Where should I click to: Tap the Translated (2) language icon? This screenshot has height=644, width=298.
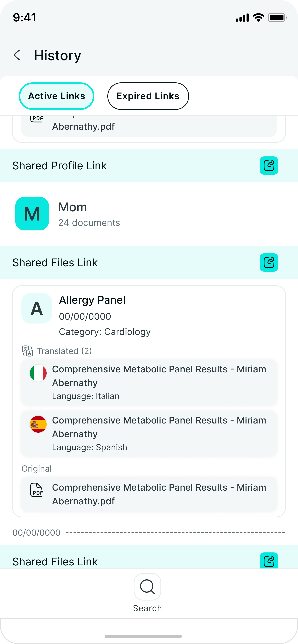(27, 351)
